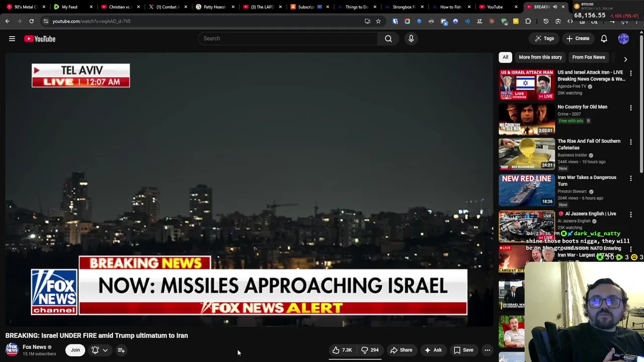Open options for Southern Cafeterias video
The height and width of the screenshot is (362, 644).
631,142
